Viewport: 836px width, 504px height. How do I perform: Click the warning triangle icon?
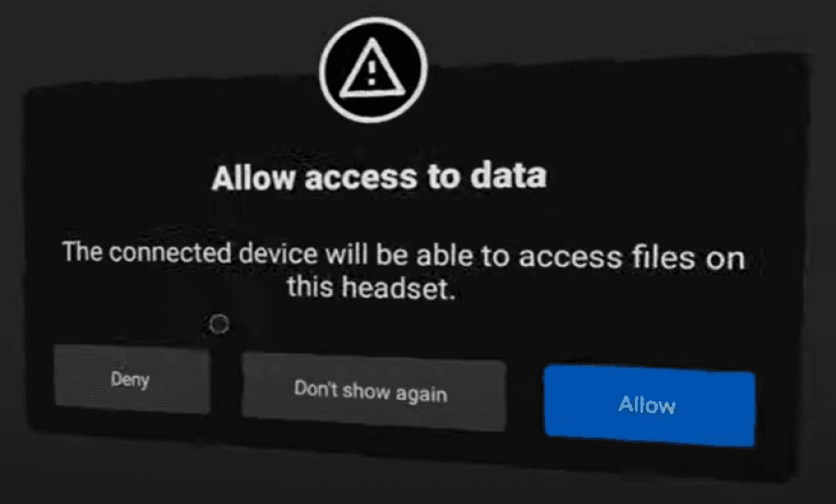pyautogui.click(x=373, y=69)
